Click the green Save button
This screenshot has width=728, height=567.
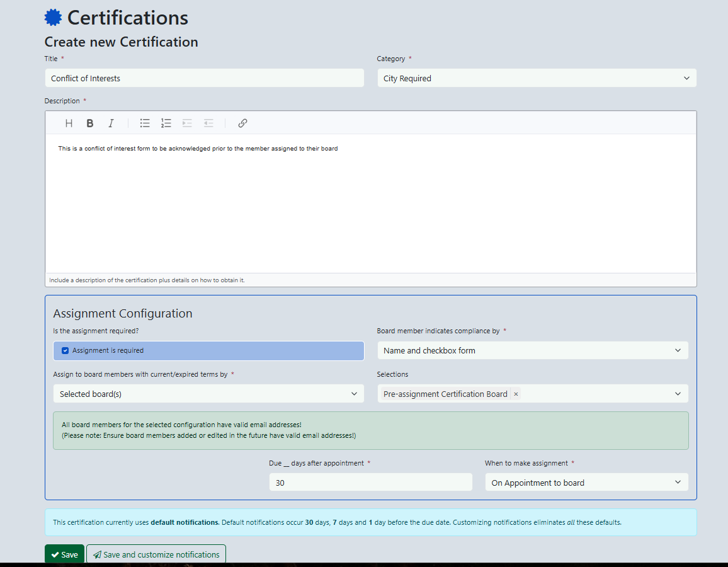[x=64, y=554]
